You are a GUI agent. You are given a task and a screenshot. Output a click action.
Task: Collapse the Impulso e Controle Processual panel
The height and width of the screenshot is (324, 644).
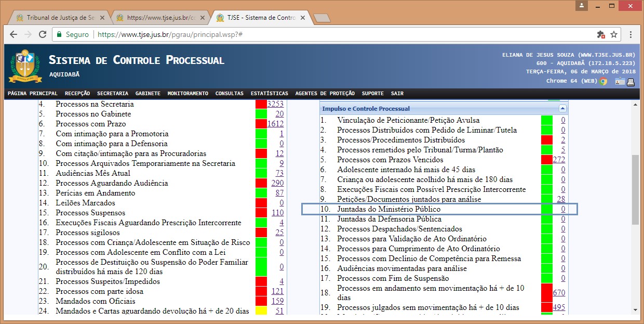pyautogui.click(x=562, y=109)
